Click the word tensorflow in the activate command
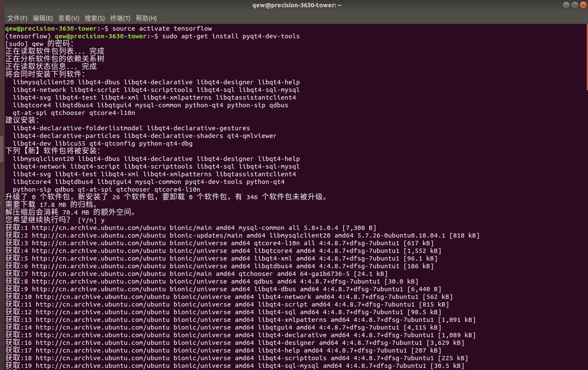 tap(193, 28)
